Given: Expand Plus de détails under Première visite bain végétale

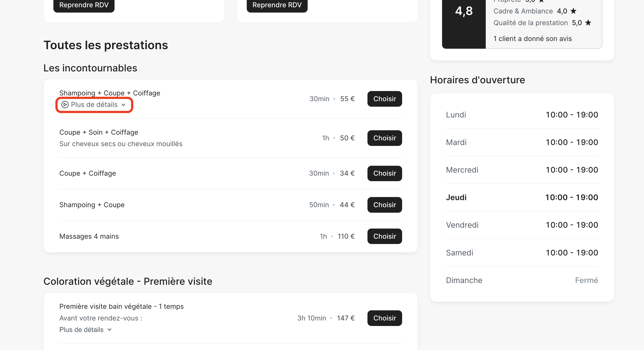Looking at the screenshot, I should pos(81,330).
